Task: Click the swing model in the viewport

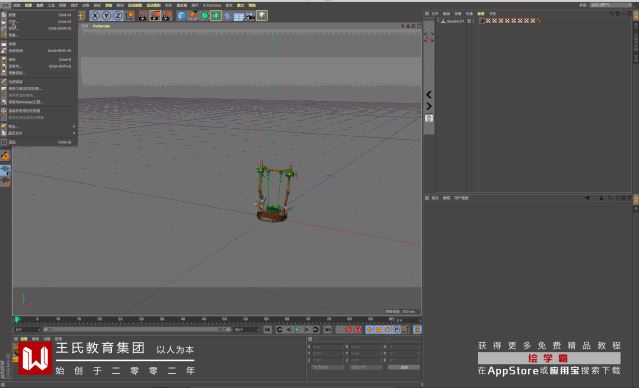Action: pyautogui.click(x=275, y=192)
